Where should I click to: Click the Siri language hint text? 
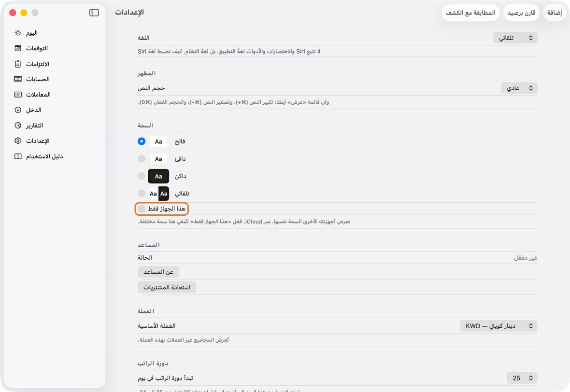point(229,52)
